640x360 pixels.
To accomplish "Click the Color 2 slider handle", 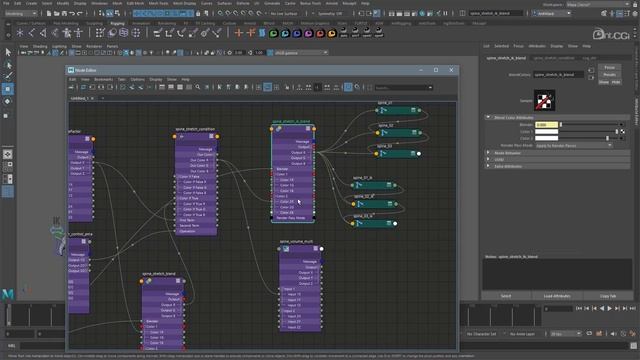I will click(x=607, y=138).
